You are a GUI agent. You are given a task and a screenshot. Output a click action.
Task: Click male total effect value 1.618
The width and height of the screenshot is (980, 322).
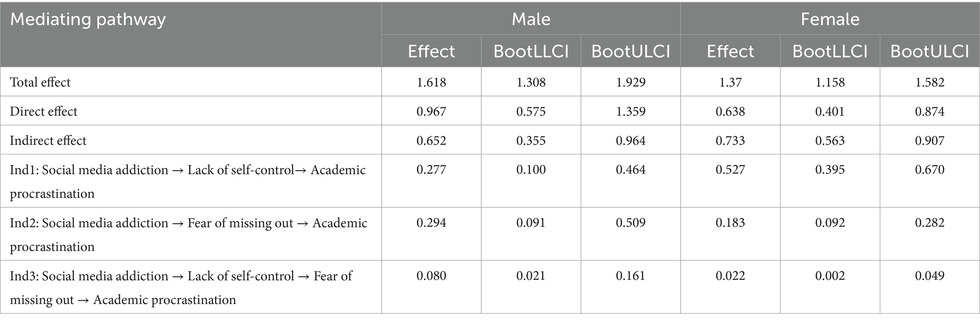coord(431,82)
